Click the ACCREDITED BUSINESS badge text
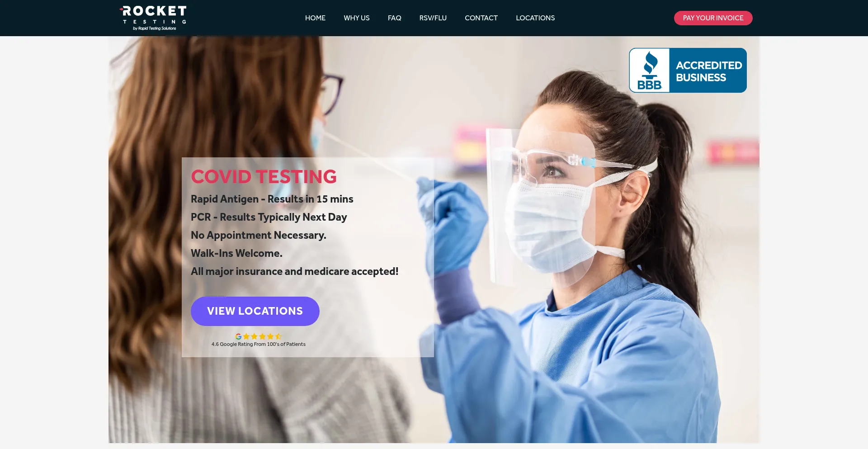The width and height of the screenshot is (868, 449). click(x=708, y=71)
